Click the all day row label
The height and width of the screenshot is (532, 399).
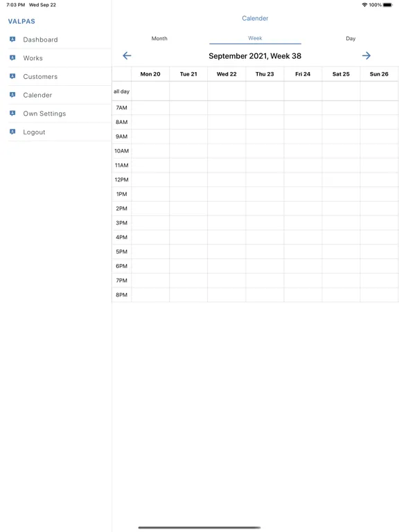(121, 91)
